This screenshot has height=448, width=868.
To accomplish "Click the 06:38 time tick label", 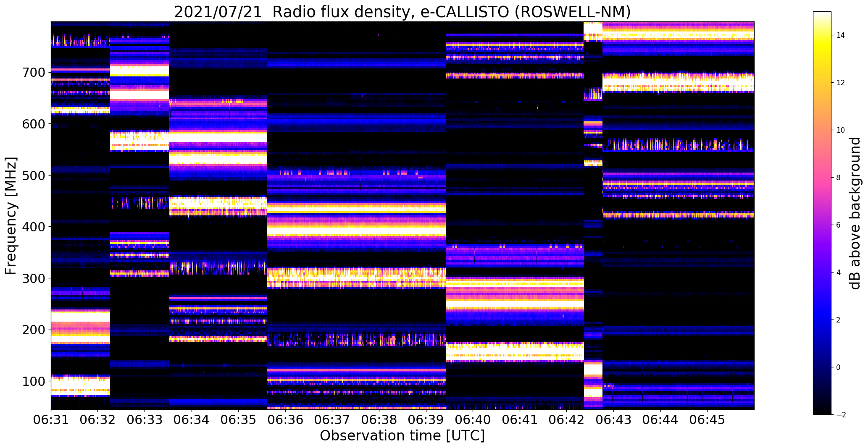I will pyautogui.click(x=379, y=420).
